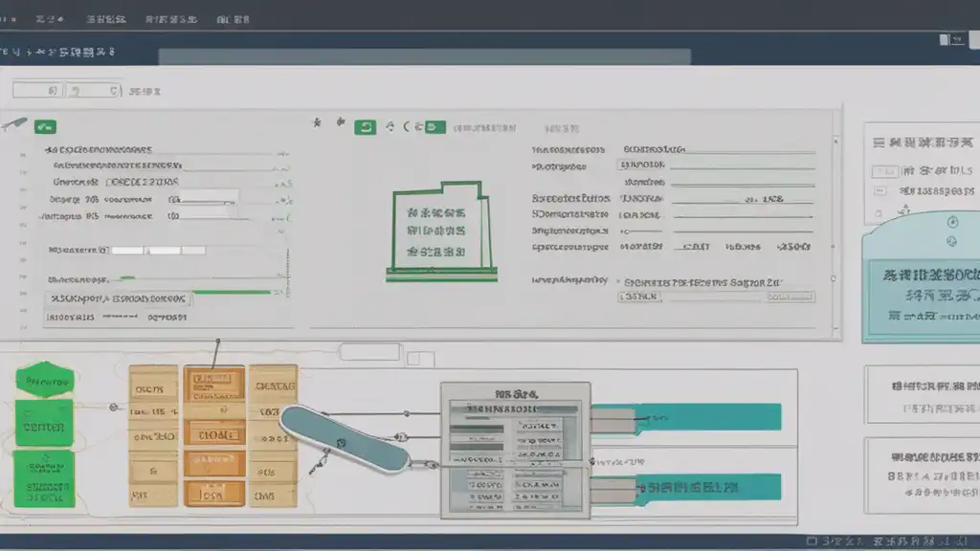The image size is (980, 551).
Task: Open the gray table panel in the diagram
Action: [515, 451]
